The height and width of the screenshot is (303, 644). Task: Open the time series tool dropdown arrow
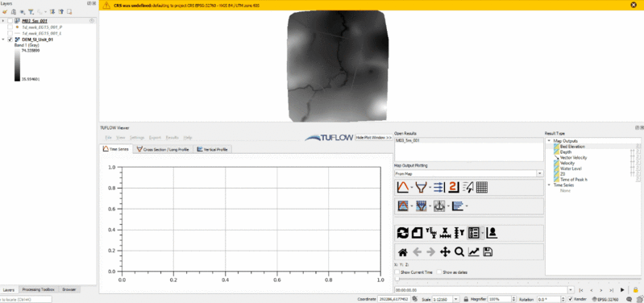pyautogui.click(x=411, y=188)
